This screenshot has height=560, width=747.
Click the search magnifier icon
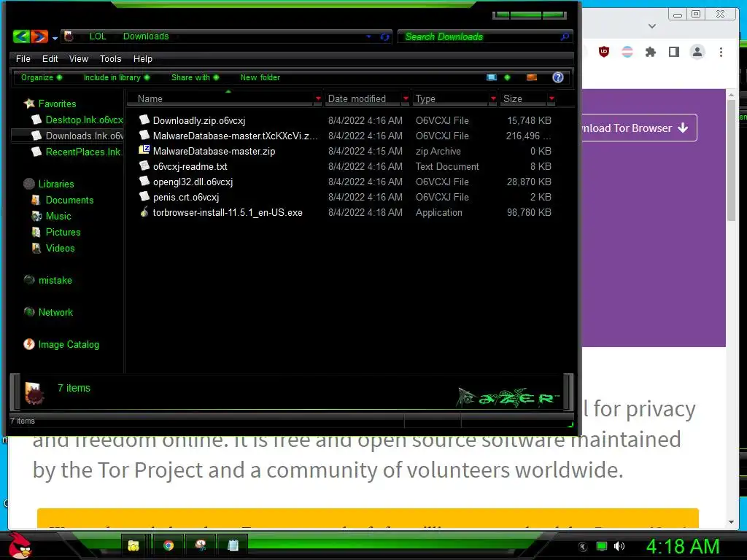point(565,36)
